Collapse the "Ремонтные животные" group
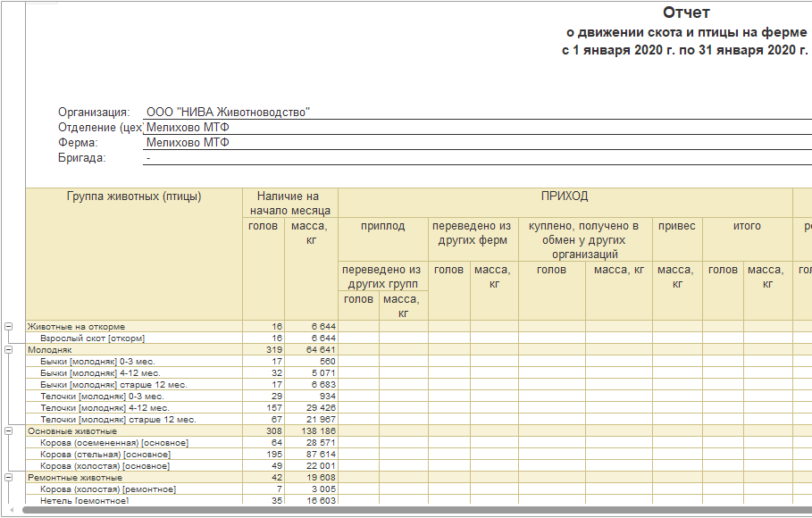 tap(8, 478)
